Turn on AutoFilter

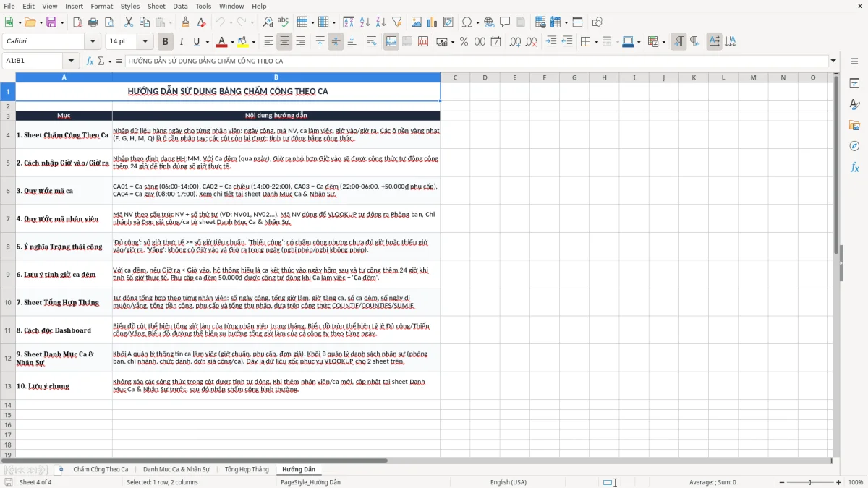(396, 22)
